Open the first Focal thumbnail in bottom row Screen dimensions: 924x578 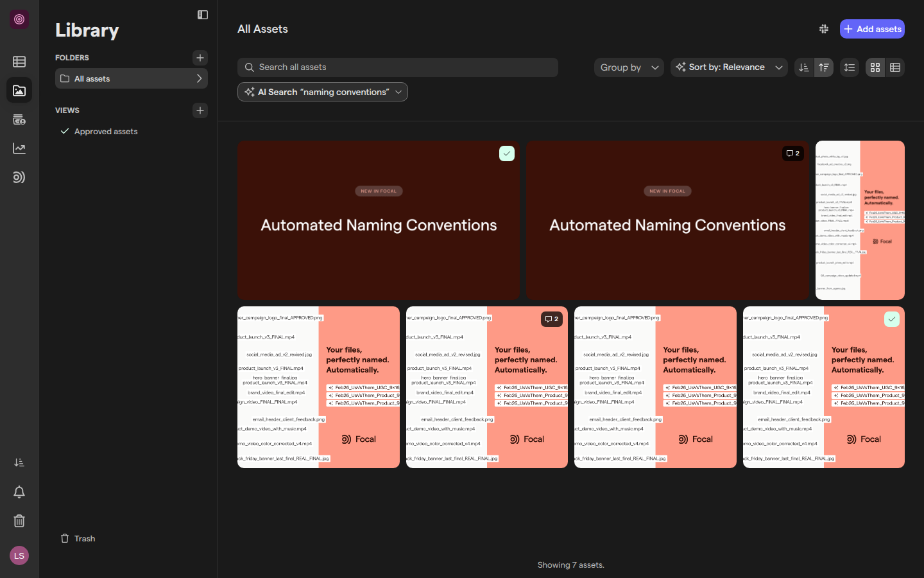(x=318, y=387)
